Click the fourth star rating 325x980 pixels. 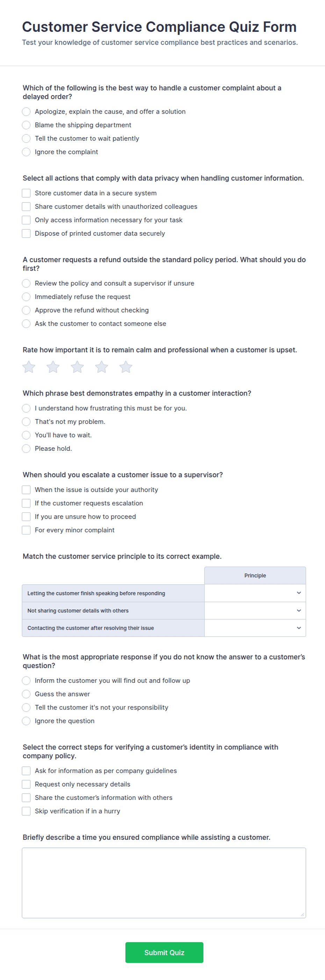coord(101,367)
